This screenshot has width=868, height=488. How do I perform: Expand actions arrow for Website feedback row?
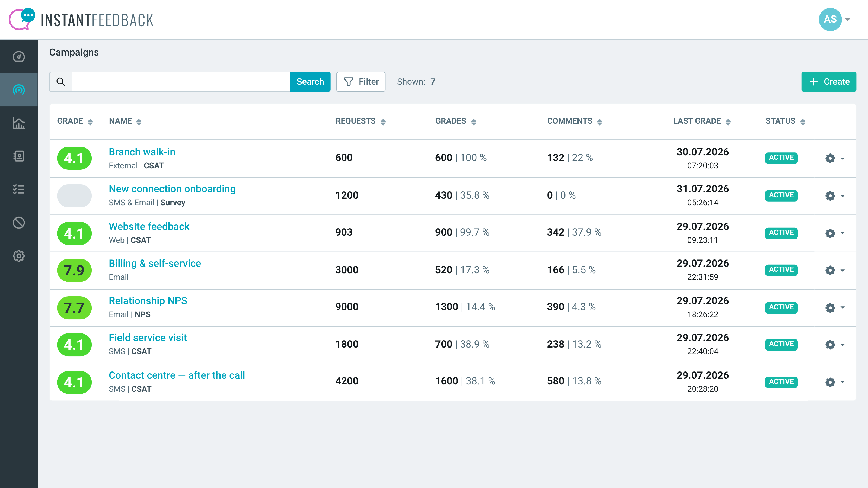[843, 233]
